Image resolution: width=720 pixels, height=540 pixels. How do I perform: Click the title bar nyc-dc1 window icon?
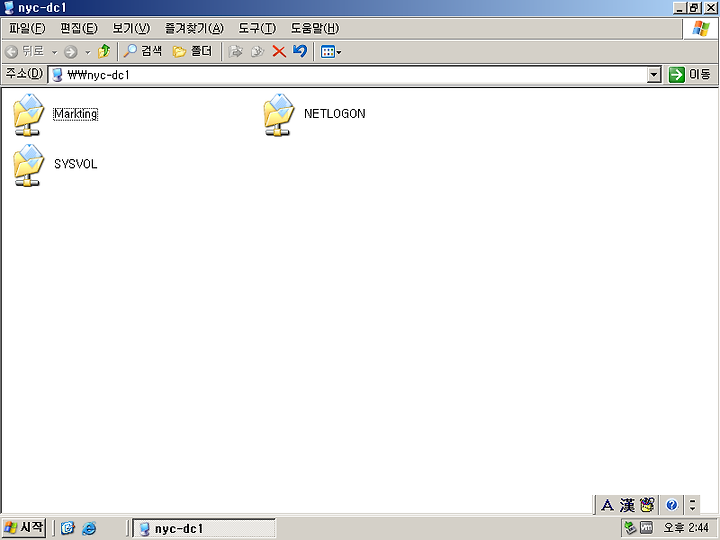[9, 8]
